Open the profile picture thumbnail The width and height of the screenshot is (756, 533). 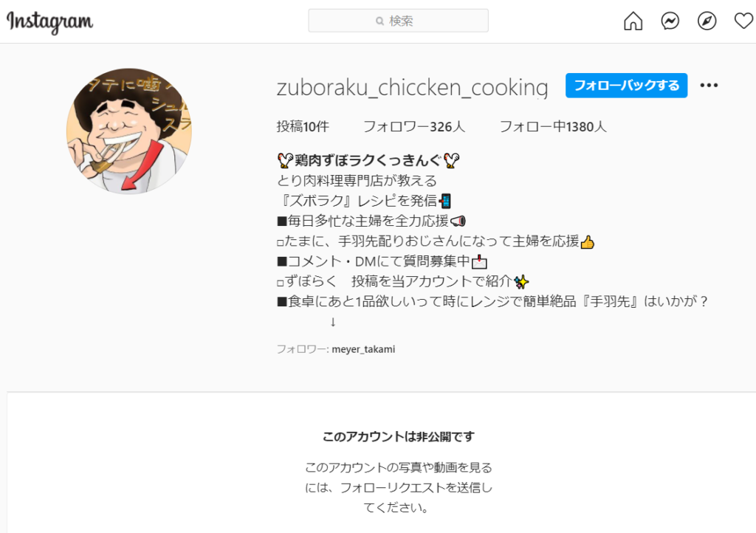click(x=129, y=131)
